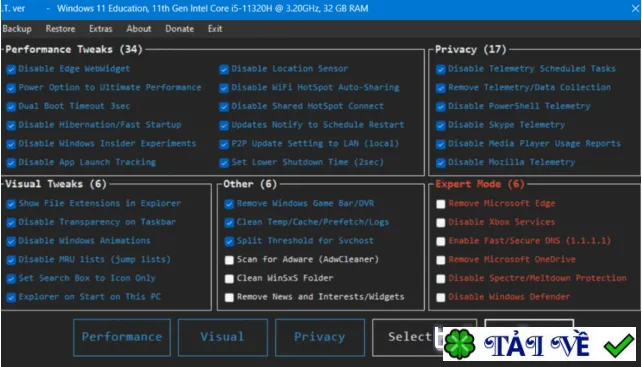Open the Extras menu

(x=100, y=29)
